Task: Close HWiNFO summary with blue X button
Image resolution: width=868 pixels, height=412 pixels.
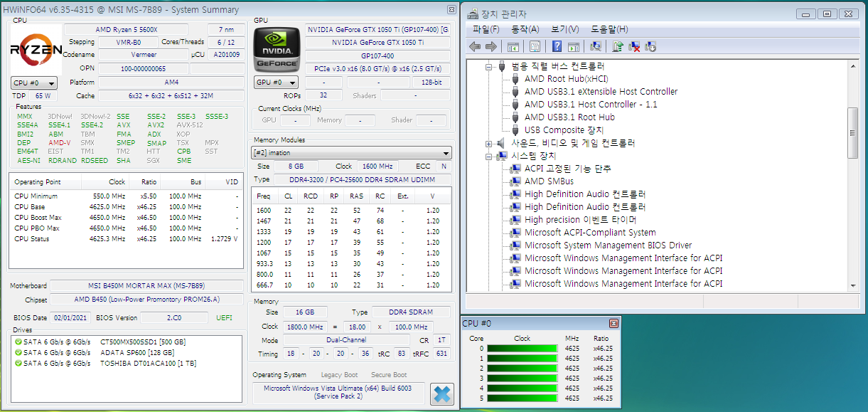Action: pyautogui.click(x=441, y=393)
